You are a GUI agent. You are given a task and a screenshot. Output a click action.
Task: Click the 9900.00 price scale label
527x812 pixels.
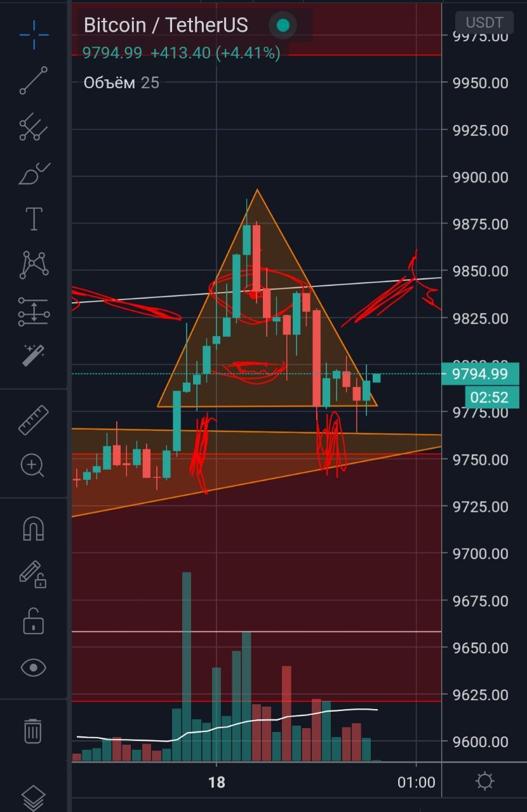480,177
